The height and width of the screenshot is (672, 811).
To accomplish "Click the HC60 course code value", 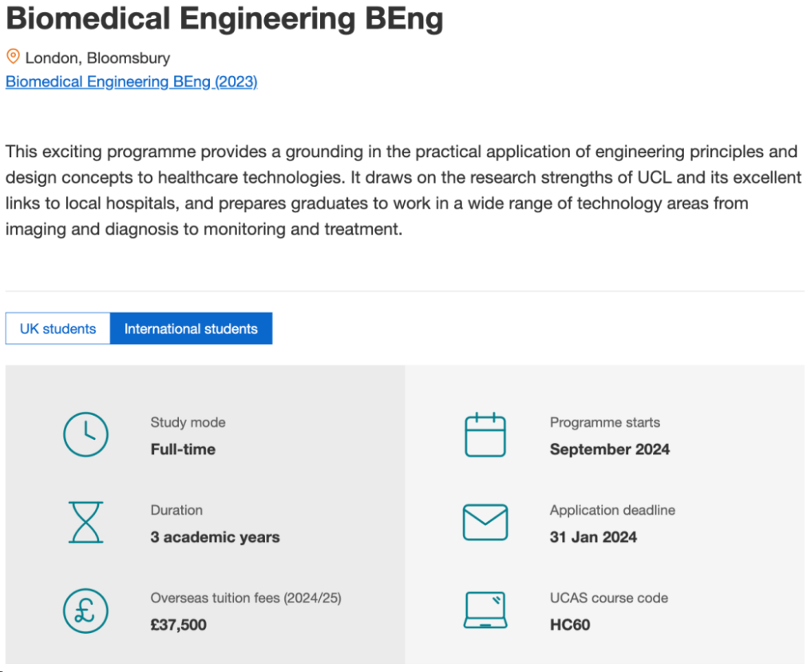I will [570, 624].
